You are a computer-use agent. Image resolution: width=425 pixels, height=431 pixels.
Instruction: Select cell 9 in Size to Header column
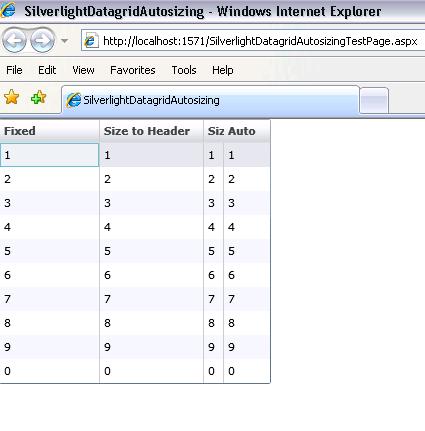151,347
